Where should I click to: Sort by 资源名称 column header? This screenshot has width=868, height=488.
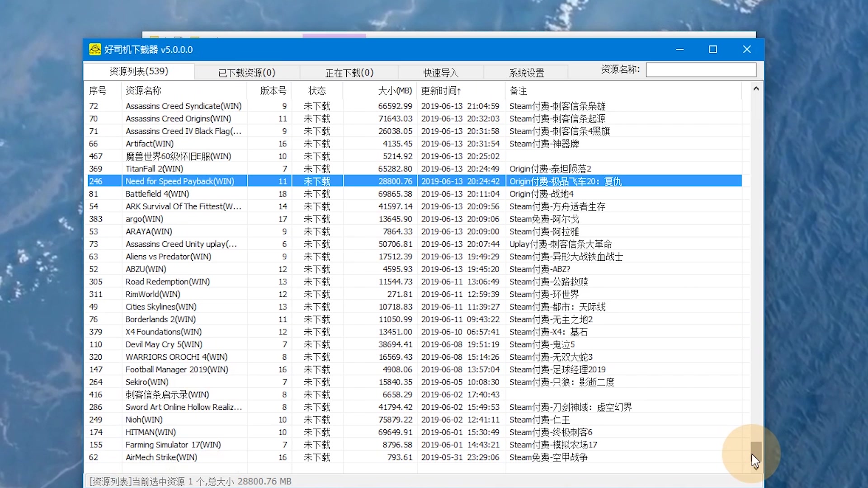pos(184,91)
